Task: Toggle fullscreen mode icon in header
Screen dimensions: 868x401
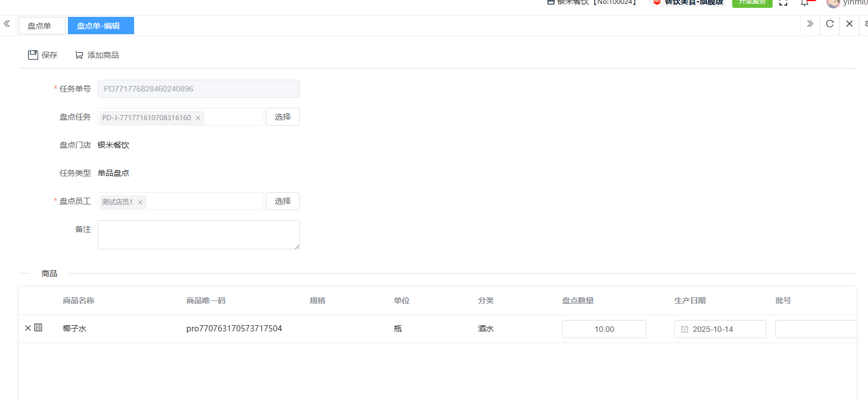Action: coord(783,3)
